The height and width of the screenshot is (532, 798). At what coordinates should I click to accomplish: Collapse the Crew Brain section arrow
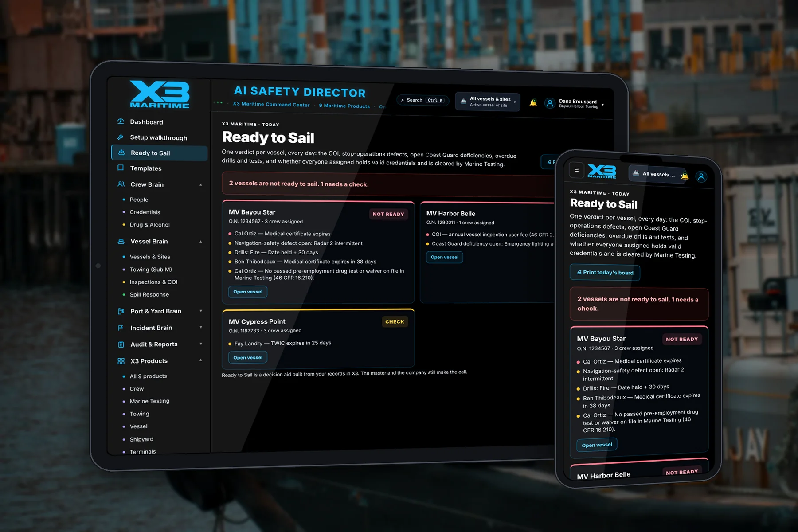(x=201, y=184)
